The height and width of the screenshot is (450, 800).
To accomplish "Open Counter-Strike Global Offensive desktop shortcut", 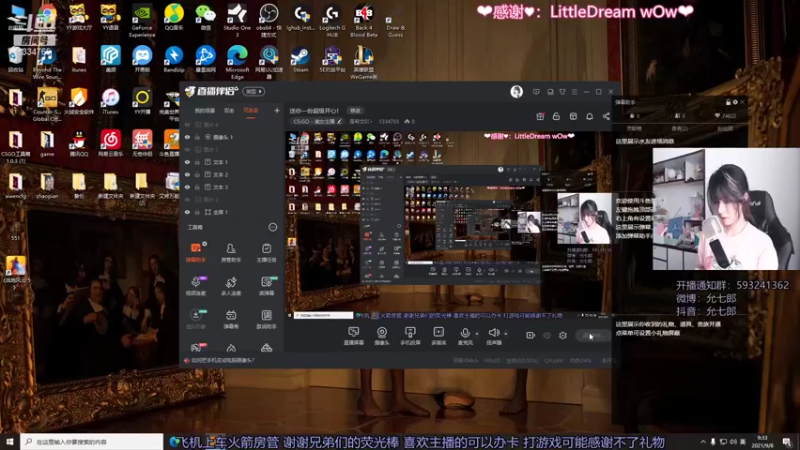I will [x=47, y=104].
